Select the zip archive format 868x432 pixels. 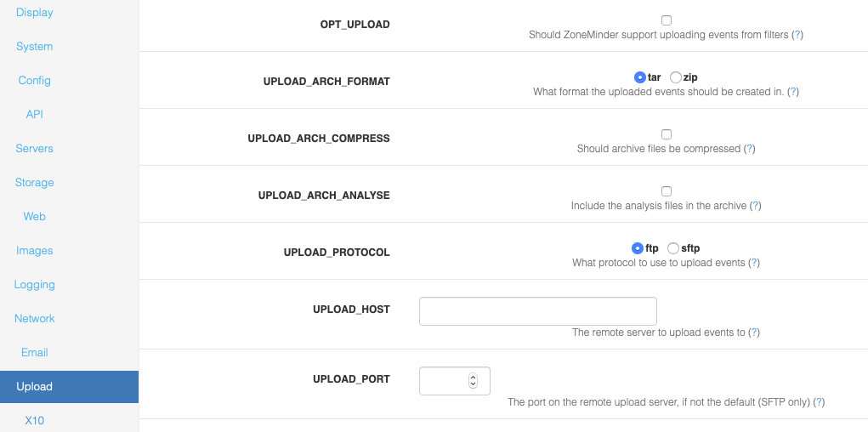click(x=675, y=77)
